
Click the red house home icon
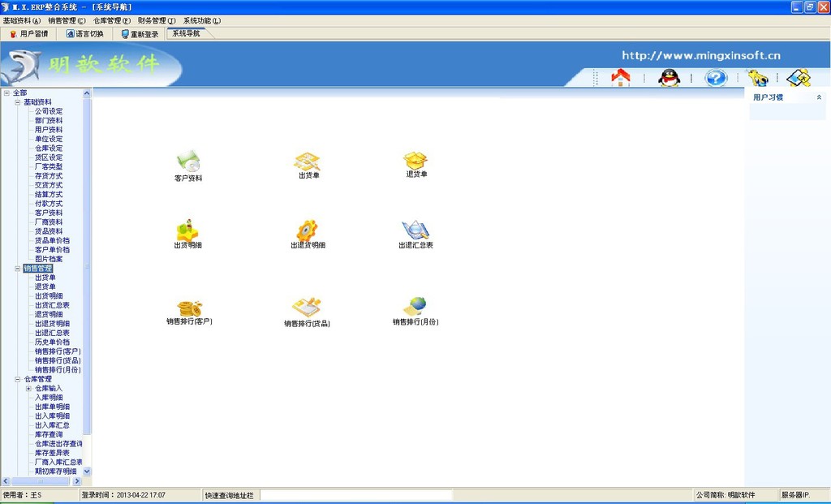click(621, 78)
